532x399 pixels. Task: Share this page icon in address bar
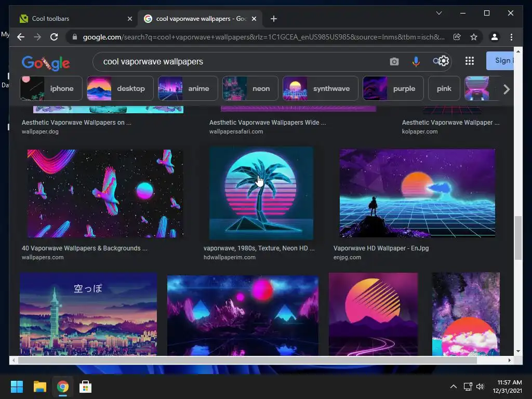coord(457,37)
